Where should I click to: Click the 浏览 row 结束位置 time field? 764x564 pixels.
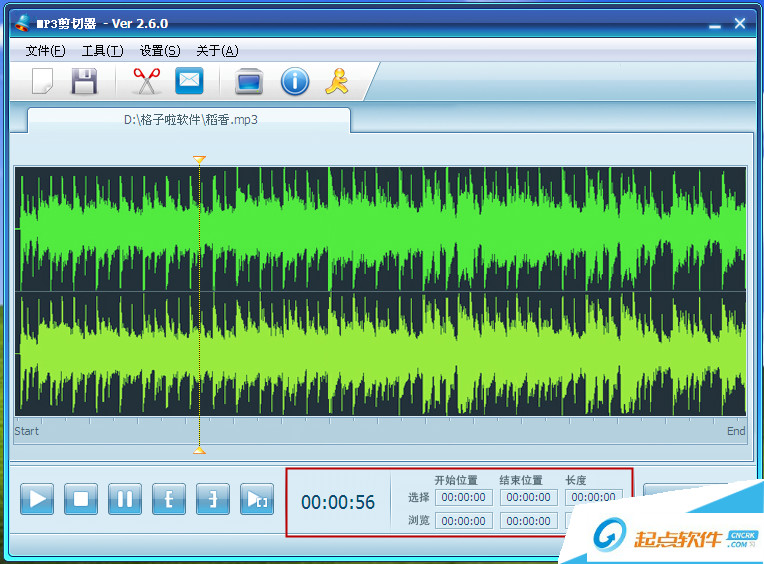point(529,521)
